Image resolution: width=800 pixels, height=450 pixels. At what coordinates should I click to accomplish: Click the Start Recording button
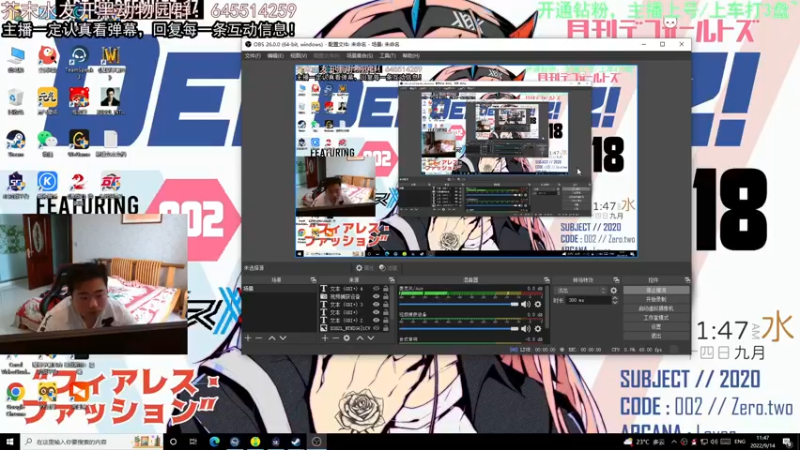coord(656,299)
